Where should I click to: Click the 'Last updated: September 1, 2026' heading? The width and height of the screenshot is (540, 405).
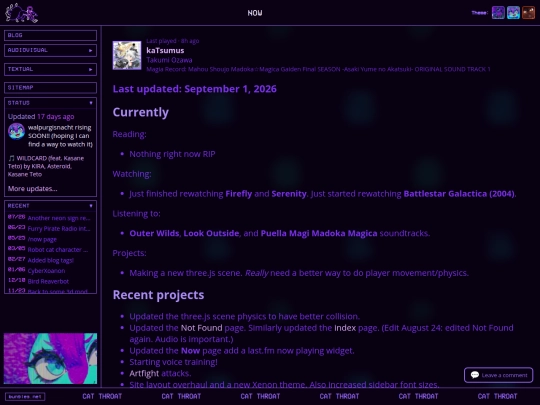[x=195, y=89]
